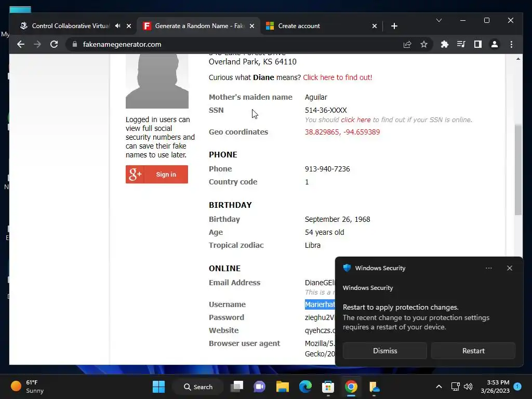The width and height of the screenshot is (532, 399).
Task: Click the page vertical scrollbar thumb
Action: point(518,170)
